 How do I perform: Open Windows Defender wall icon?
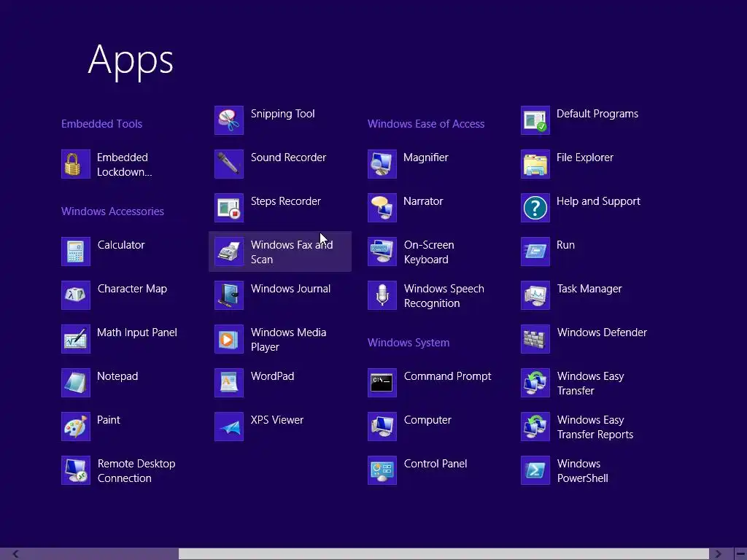tap(535, 339)
